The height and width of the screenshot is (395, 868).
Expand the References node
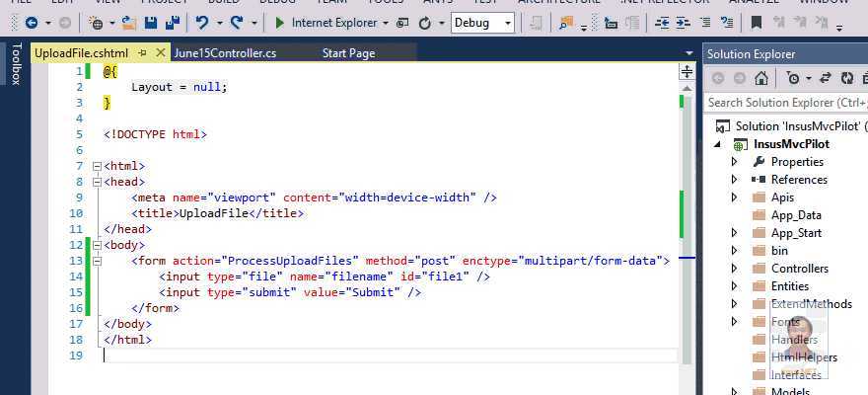pyautogui.click(x=735, y=180)
